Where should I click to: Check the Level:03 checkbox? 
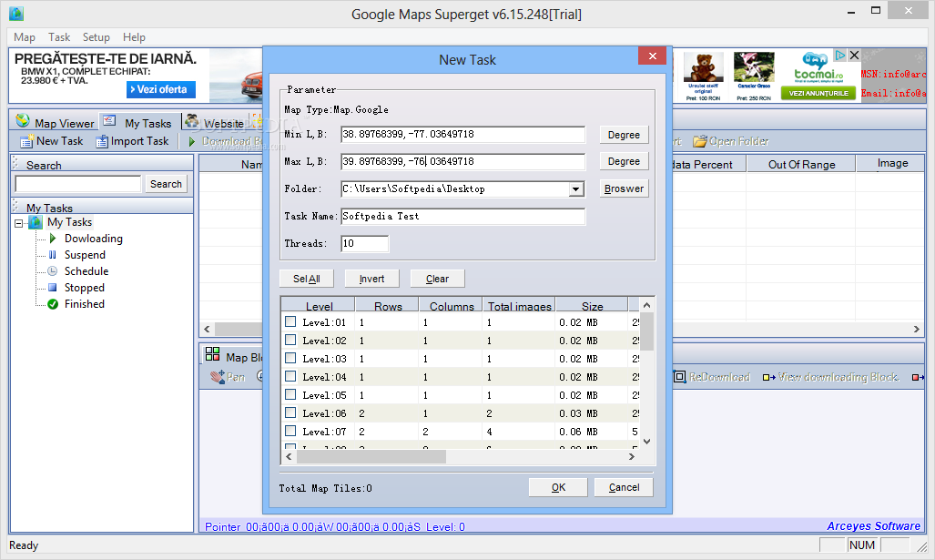290,358
